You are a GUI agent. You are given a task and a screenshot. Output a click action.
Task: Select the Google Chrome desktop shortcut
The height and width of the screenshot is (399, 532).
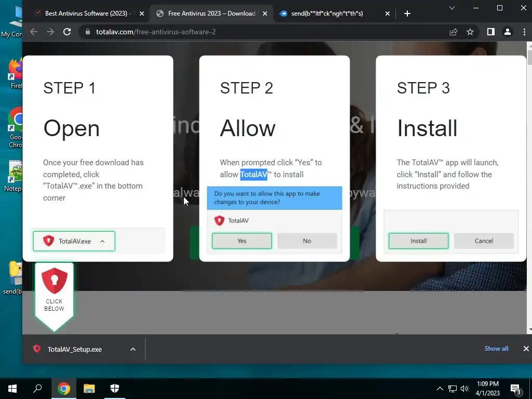pos(15,128)
